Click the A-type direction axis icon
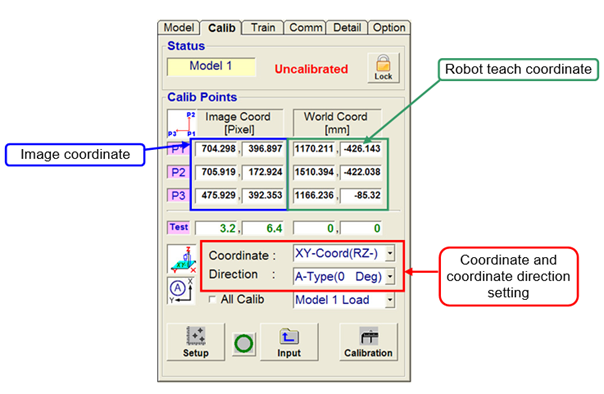This screenshot has width=604, height=394. tap(181, 291)
